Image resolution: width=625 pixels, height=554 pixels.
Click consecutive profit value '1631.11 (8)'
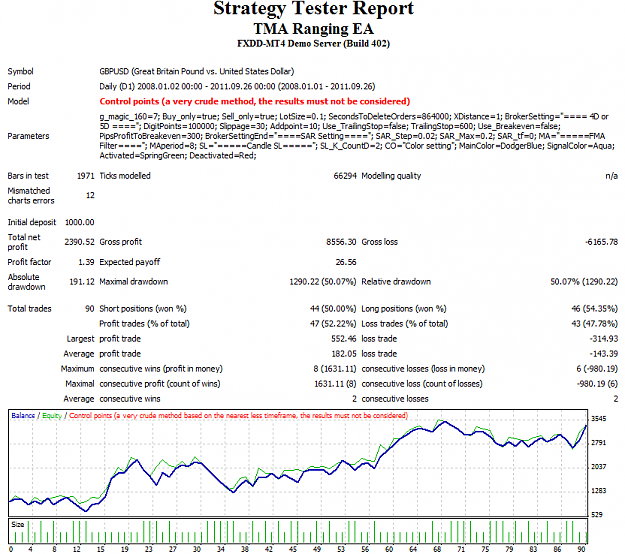click(335, 384)
